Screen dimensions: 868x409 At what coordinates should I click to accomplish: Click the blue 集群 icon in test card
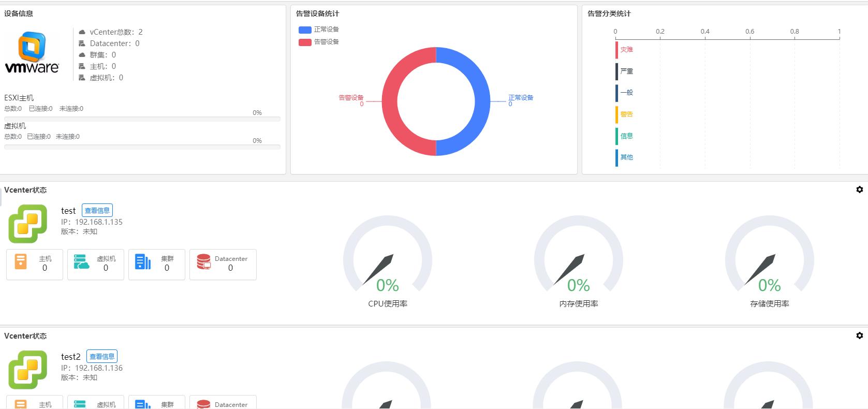coord(143,261)
